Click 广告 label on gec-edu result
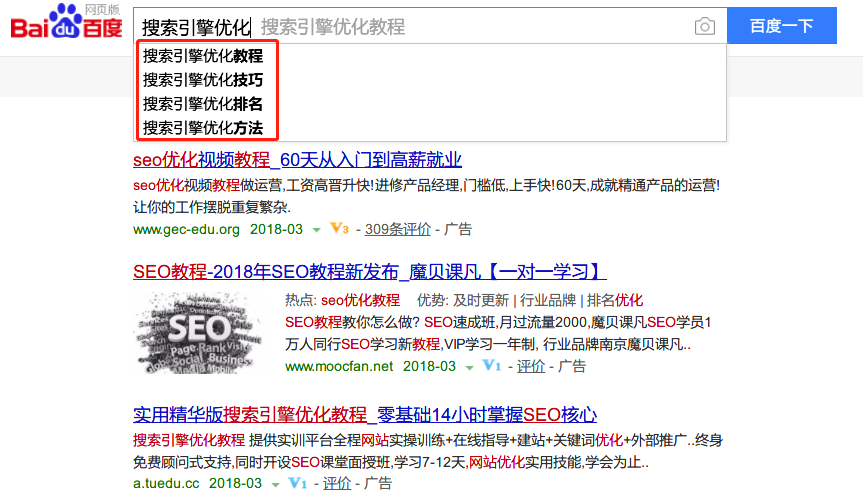The image size is (863, 495). tap(458, 229)
